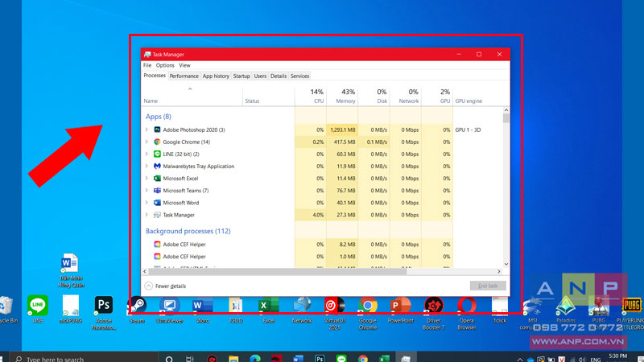This screenshot has height=362, width=644.
Task: Click the Microsoft Word process icon
Action: point(157,203)
